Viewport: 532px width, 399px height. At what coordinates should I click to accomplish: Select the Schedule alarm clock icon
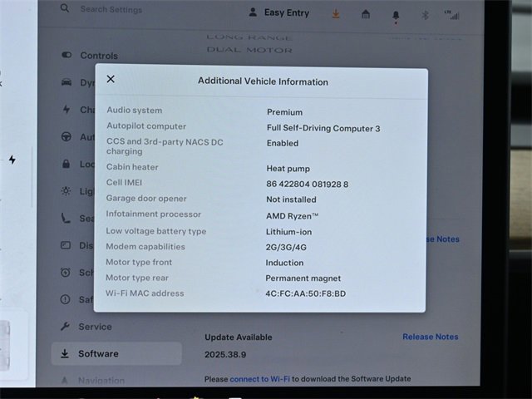coord(66,272)
